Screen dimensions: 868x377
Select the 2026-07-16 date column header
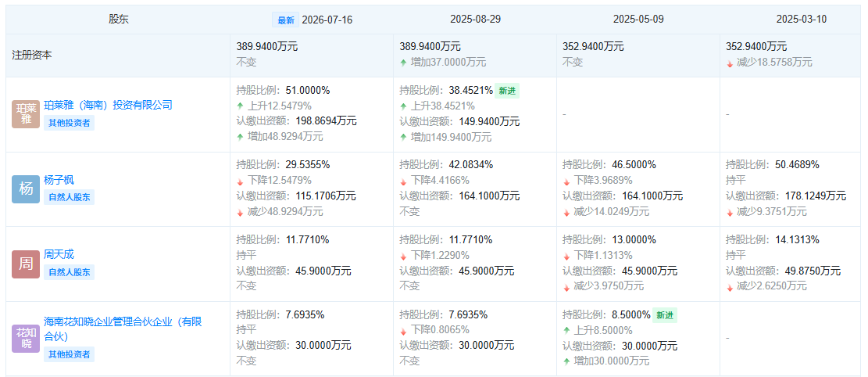click(327, 20)
